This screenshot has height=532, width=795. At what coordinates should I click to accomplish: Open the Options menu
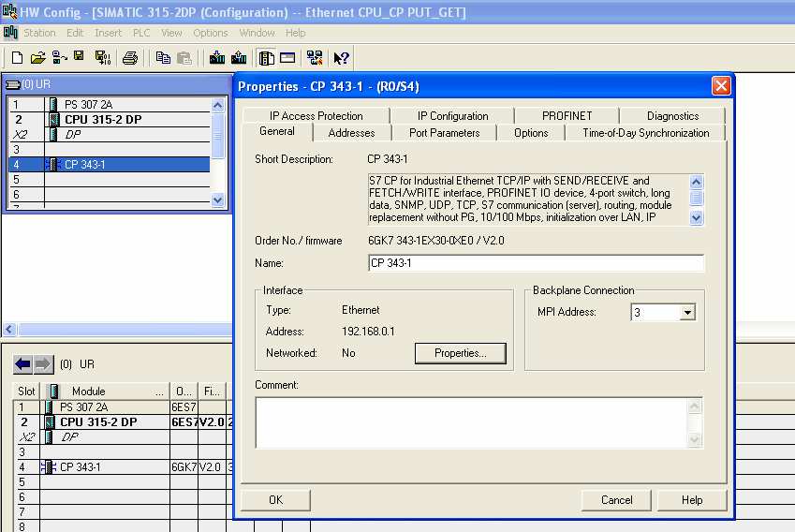coord(211,33)
